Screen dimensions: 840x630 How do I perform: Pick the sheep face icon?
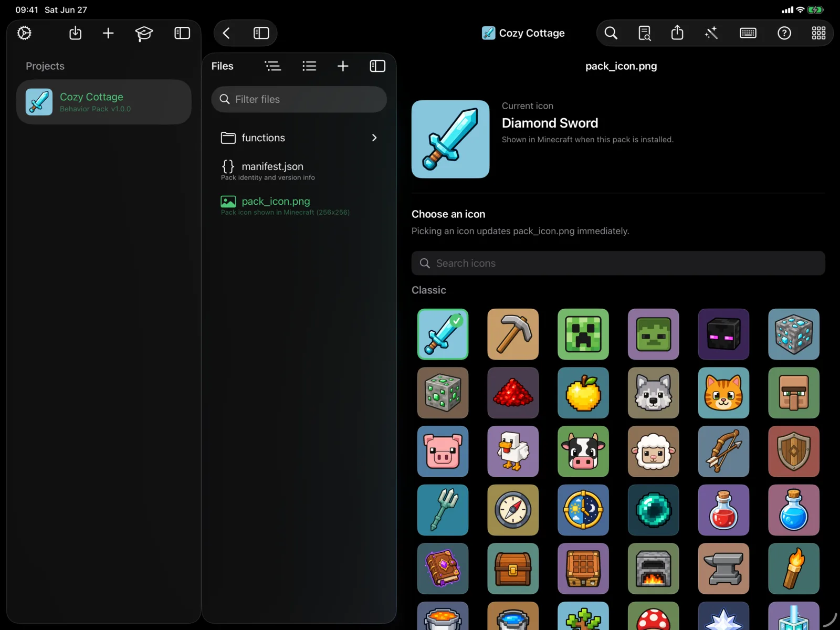654,451
